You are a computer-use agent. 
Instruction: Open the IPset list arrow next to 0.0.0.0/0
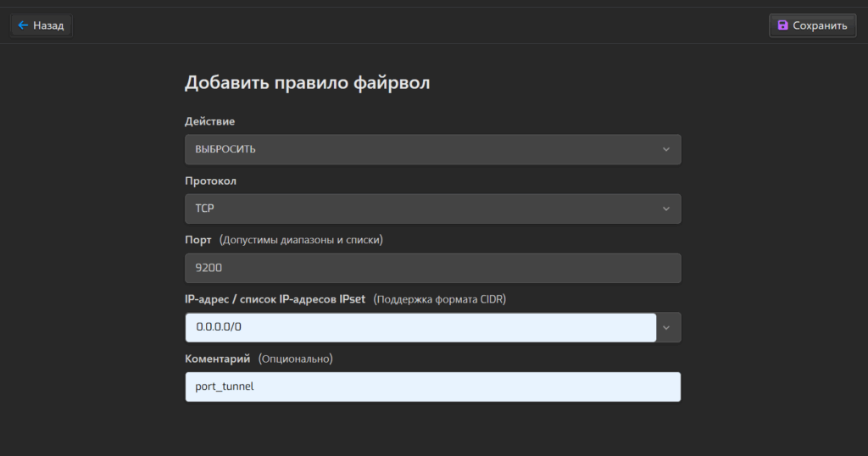[668, 327]
